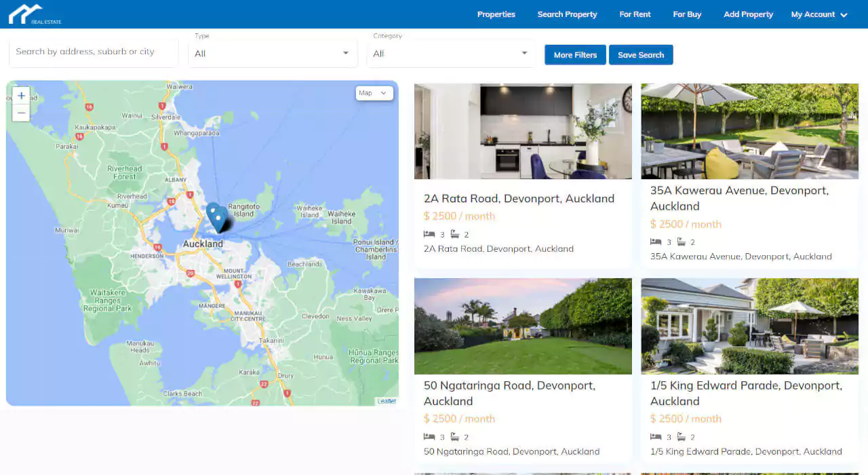Open the Type dropdown filter

coord(273,53)
